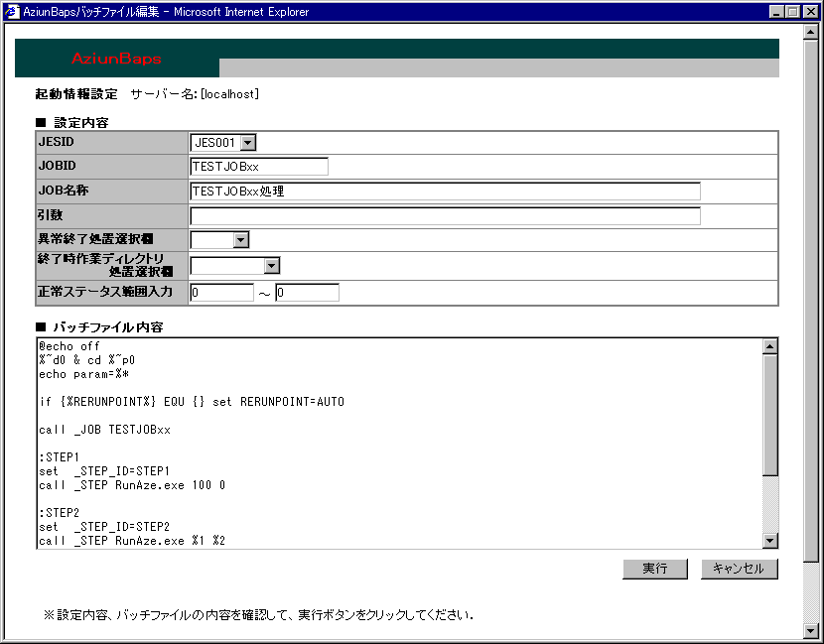Click the 'set _STEP_ID=STEP1' line

click(x=104, y=471)
